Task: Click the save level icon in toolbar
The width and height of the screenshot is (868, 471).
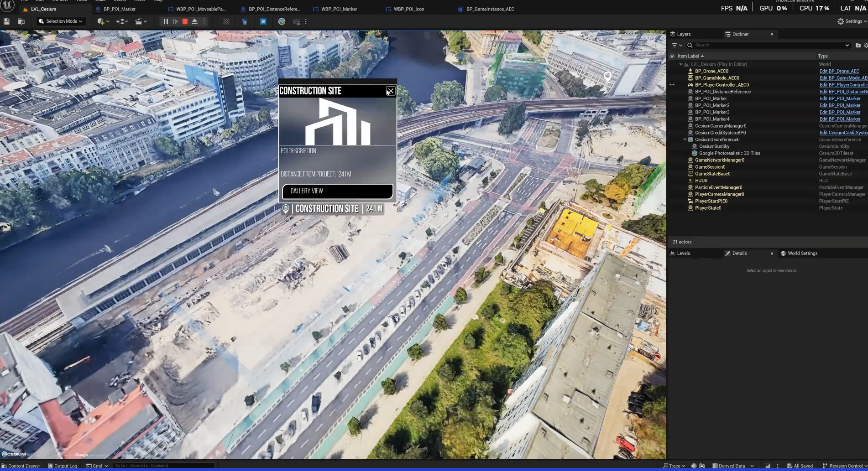Action: tap(6, 21)
